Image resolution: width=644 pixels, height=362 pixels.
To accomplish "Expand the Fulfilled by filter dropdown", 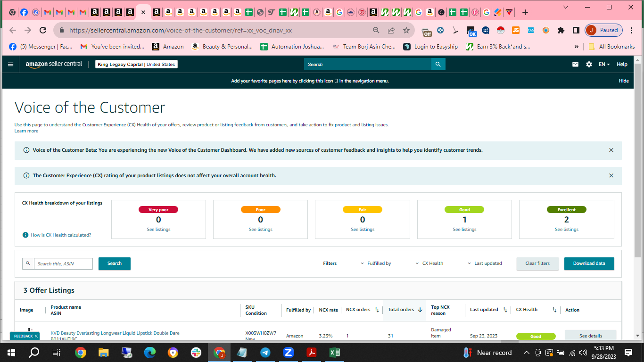I will coord(376,263).
